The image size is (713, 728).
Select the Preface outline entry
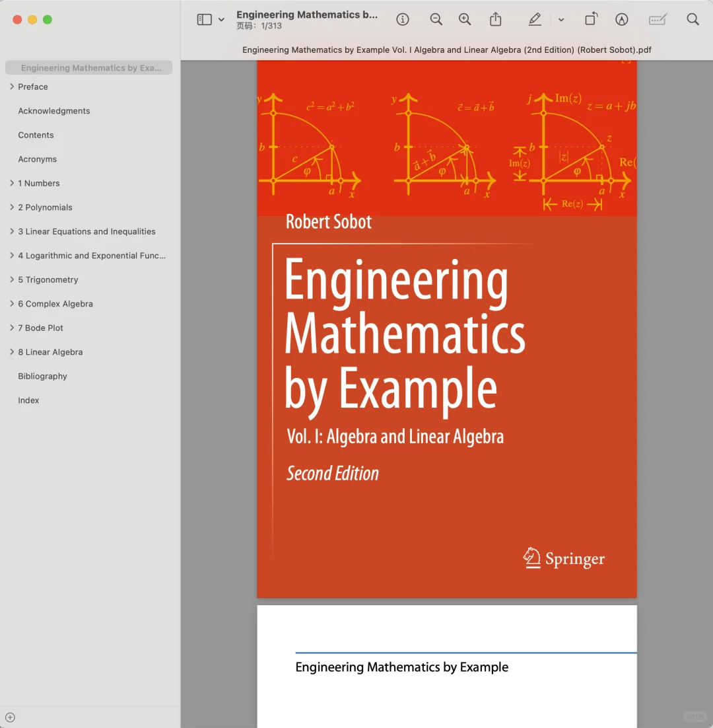33,87
